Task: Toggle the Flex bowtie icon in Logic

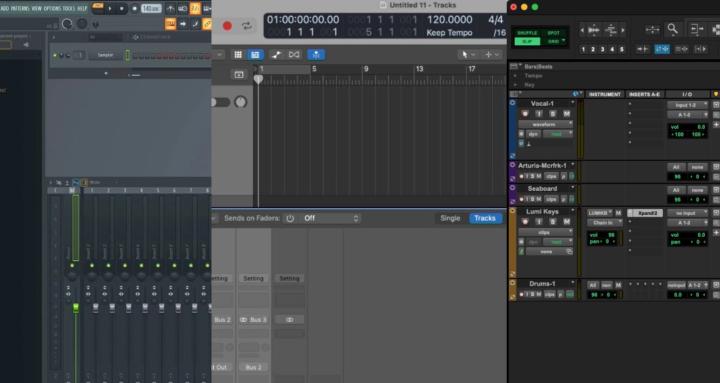Action: coord(294,55)
